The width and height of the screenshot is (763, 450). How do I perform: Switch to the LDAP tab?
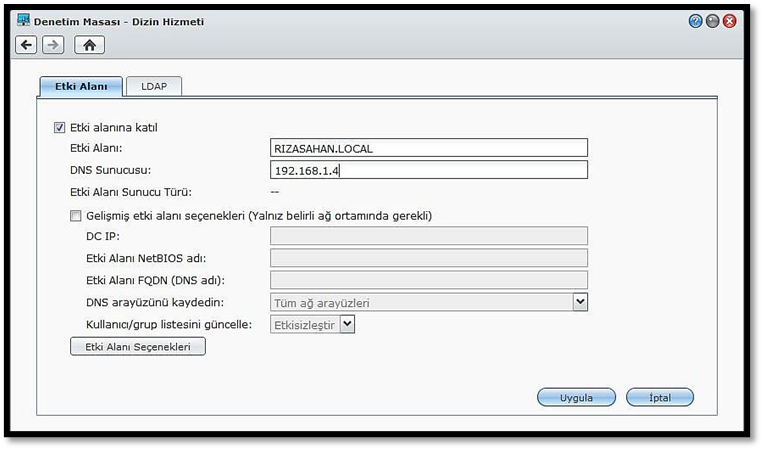point(154,87)
